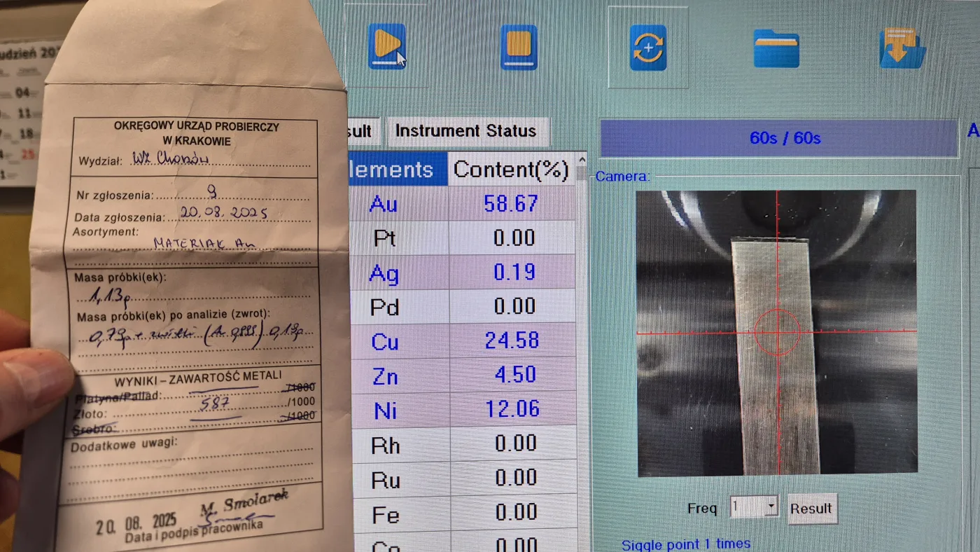Click the red crosshair target in the camera view
The height and width of the screenshot is (552, 980).
tap(777, 331)
